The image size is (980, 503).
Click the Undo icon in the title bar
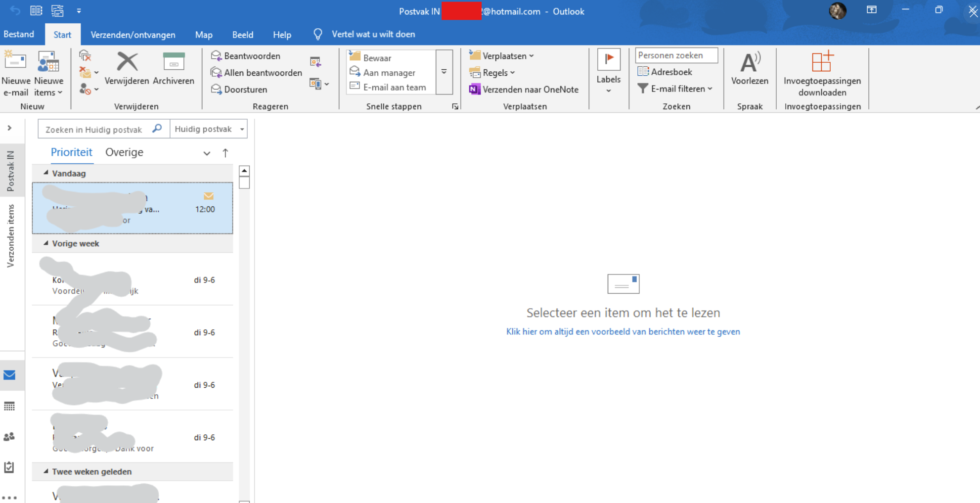15,10
